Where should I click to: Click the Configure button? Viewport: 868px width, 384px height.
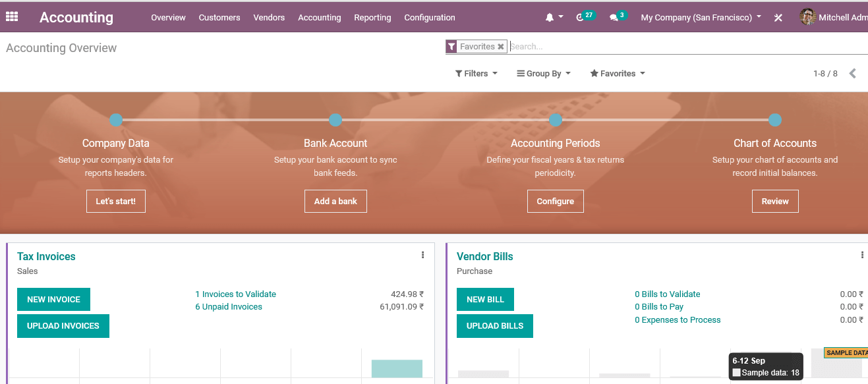click(x=556, y=202)
